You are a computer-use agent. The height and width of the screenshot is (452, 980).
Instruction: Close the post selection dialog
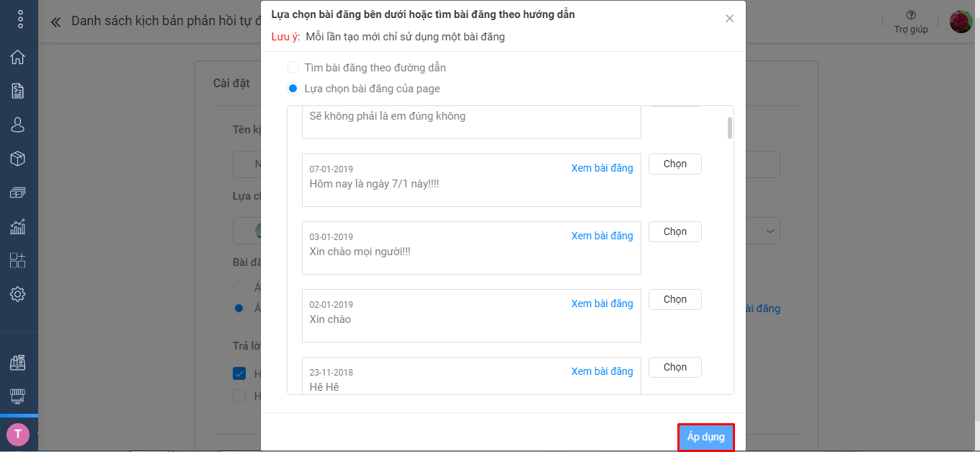(x=730, y=19)
